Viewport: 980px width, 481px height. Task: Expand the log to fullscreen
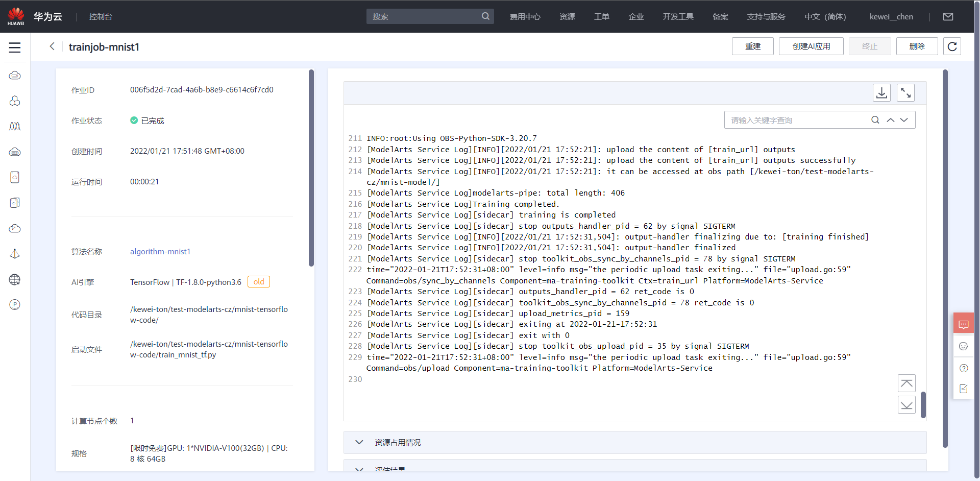tap(905, 92)
